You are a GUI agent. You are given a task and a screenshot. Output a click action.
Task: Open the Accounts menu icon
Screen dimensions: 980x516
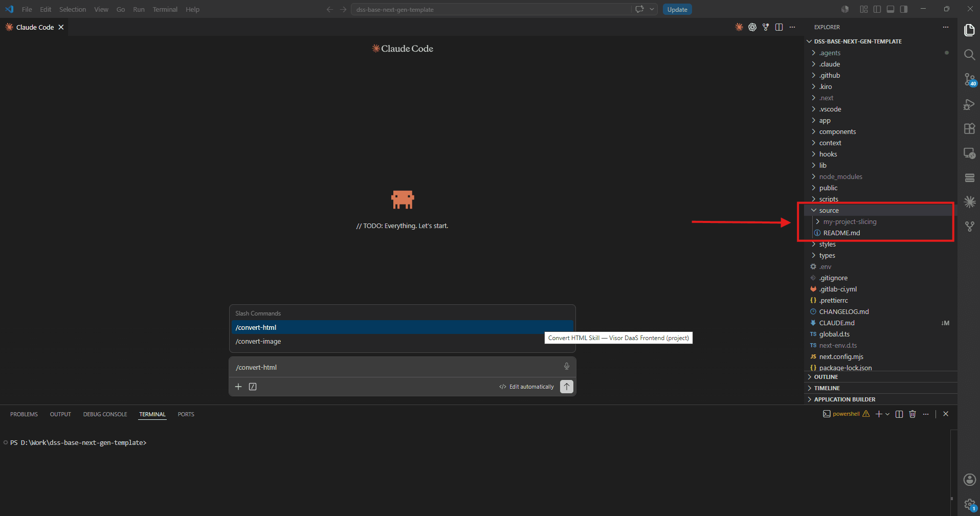tap(969, 480)
